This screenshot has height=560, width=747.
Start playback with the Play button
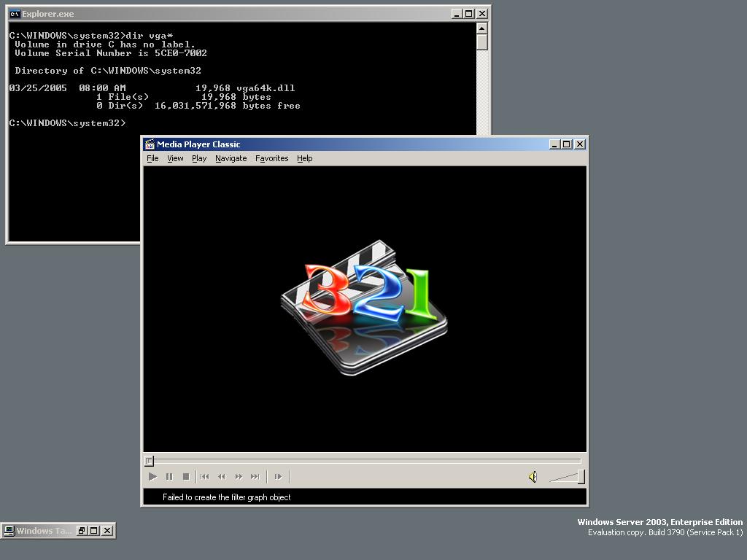(152, 477)
